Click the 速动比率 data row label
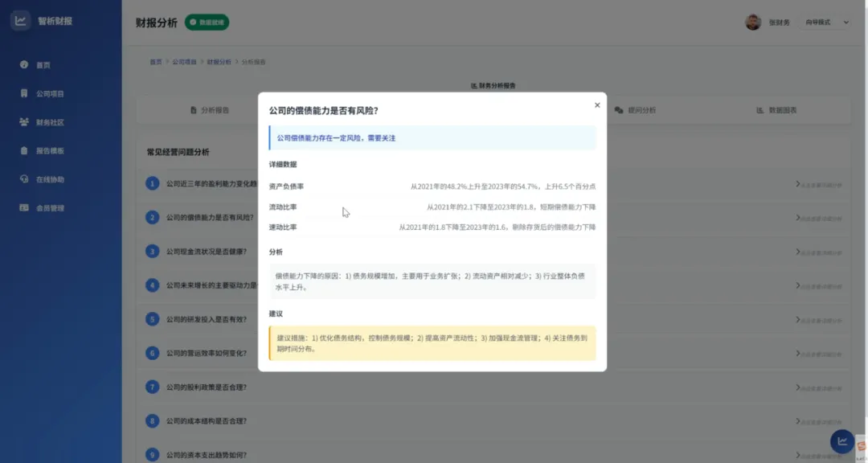This screenshot has width=868, height=463. [x=283, y=227]
